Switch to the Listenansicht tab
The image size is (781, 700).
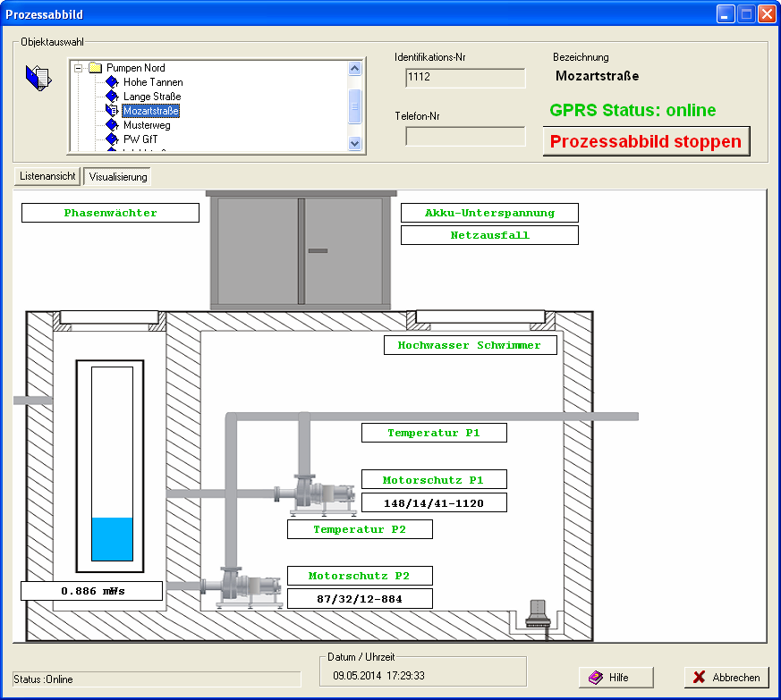[47, 177]
